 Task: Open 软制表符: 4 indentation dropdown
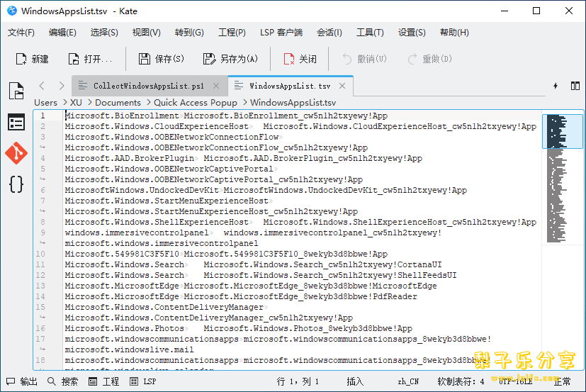461,381
